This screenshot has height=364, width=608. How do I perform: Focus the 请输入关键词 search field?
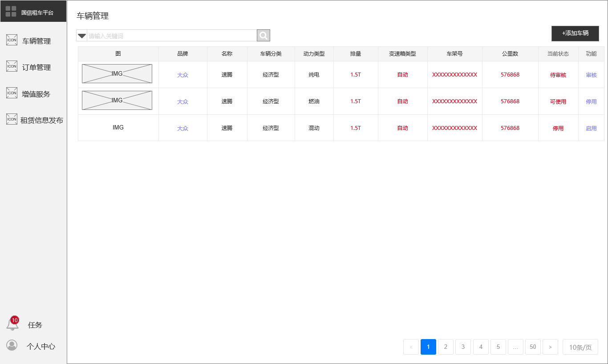[172, 36]
